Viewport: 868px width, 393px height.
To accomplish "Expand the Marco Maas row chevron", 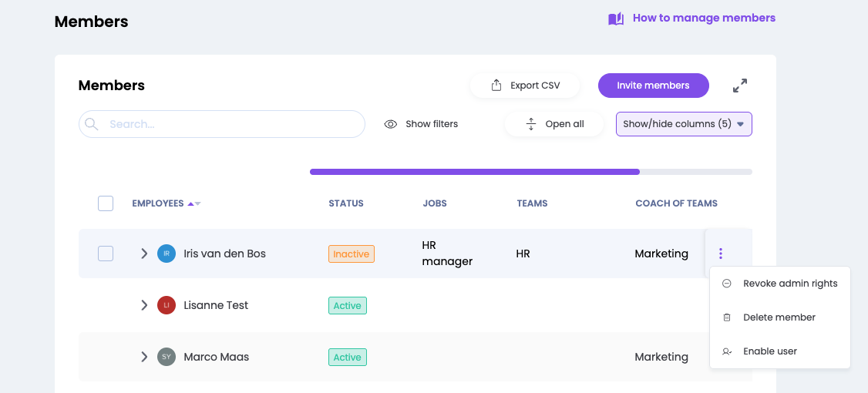I will tap(144, 357).
